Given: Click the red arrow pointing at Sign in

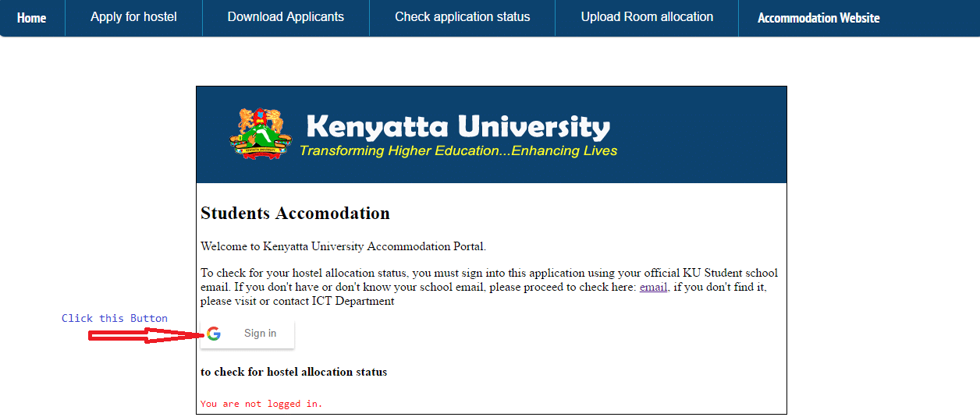Looking at the screenshot, I should 143,335.
